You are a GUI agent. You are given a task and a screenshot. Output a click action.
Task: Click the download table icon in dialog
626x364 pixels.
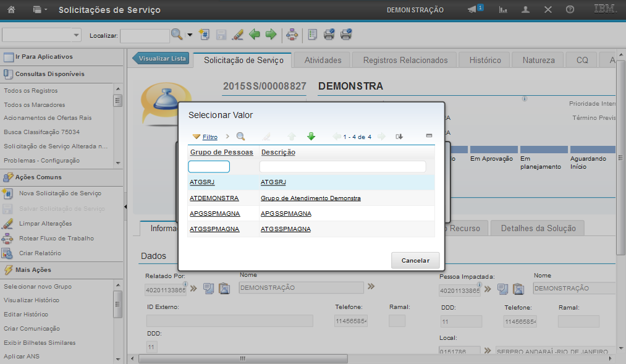coord(399,137)
